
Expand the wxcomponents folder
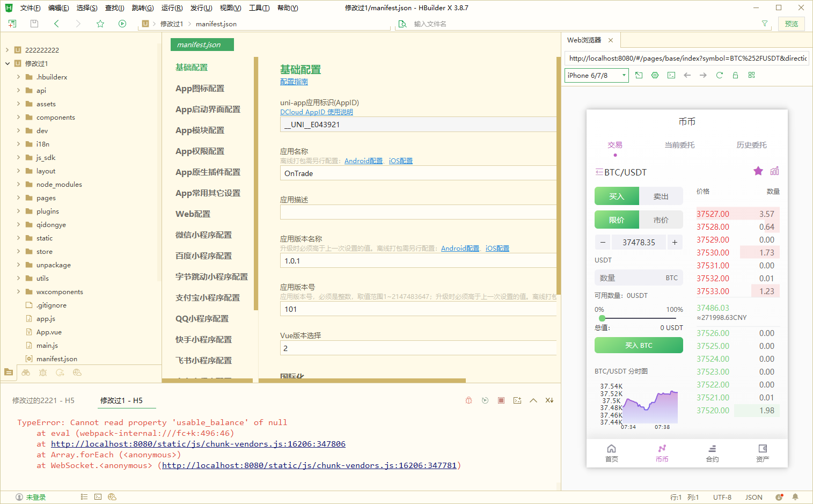click(18, 291)
